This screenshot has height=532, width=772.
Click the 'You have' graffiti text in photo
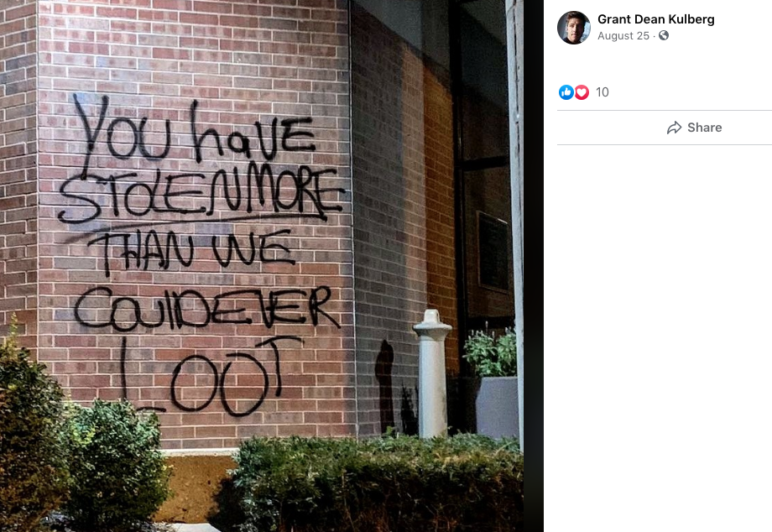[195, 130]
